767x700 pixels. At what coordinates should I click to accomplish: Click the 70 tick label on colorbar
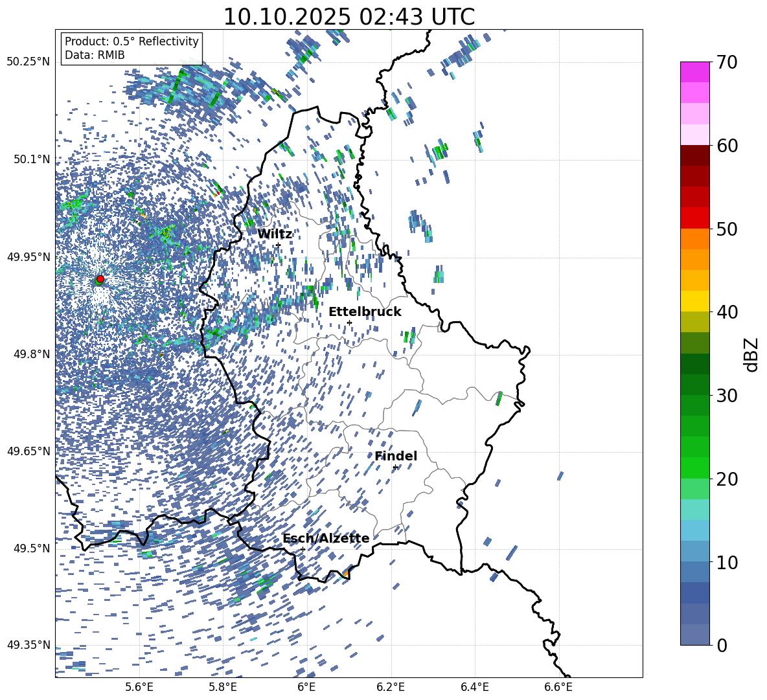pos(726,62)
